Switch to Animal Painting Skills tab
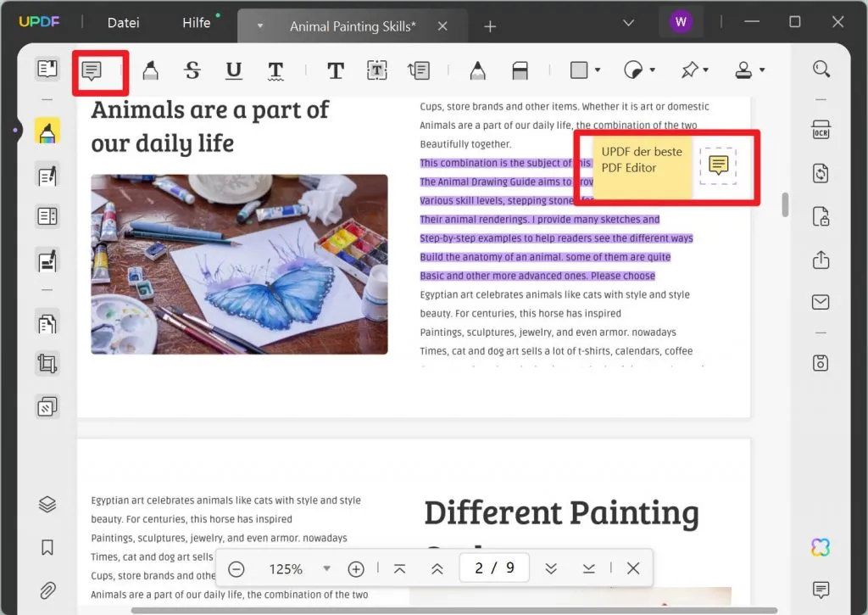 (353, 26)
